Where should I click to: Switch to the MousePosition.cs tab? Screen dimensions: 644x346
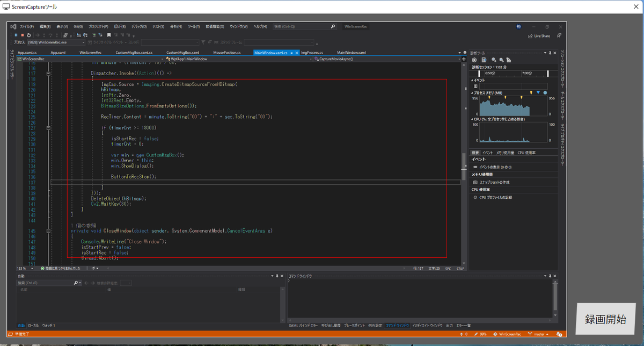(226, 53)
